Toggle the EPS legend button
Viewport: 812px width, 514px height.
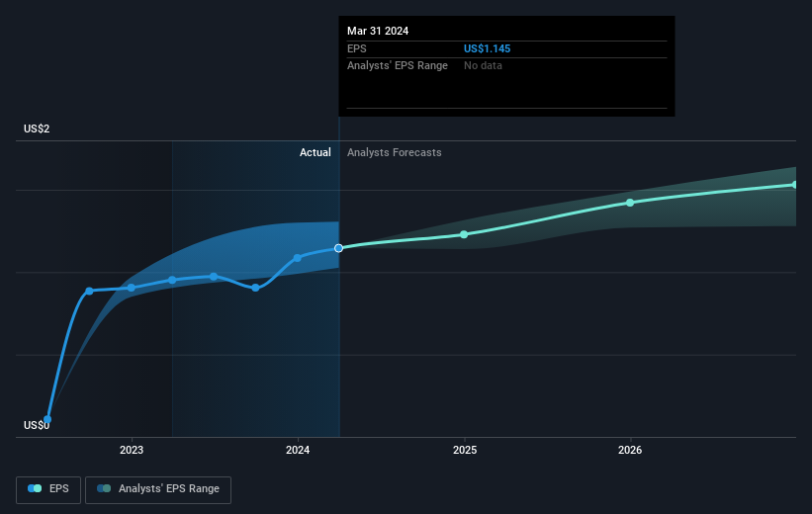point(48,489)
